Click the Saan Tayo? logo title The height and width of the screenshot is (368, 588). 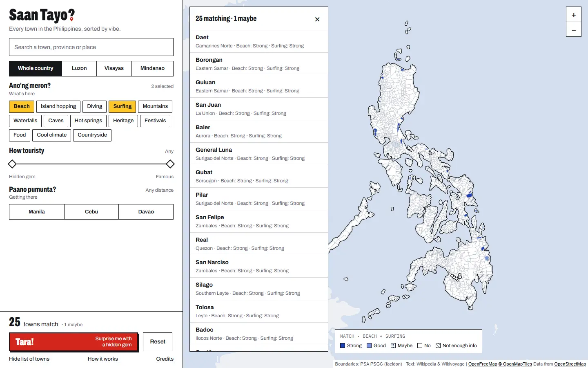(42, 16)
